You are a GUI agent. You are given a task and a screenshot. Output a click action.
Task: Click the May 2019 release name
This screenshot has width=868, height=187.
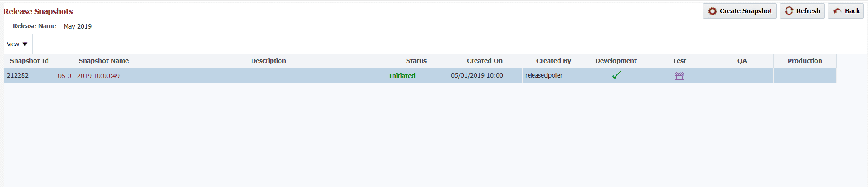coord(78,26)
